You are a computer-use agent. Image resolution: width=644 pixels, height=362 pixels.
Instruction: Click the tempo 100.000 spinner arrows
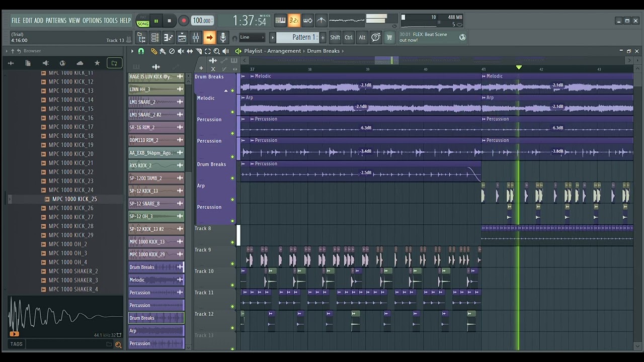tap(213, 21)
